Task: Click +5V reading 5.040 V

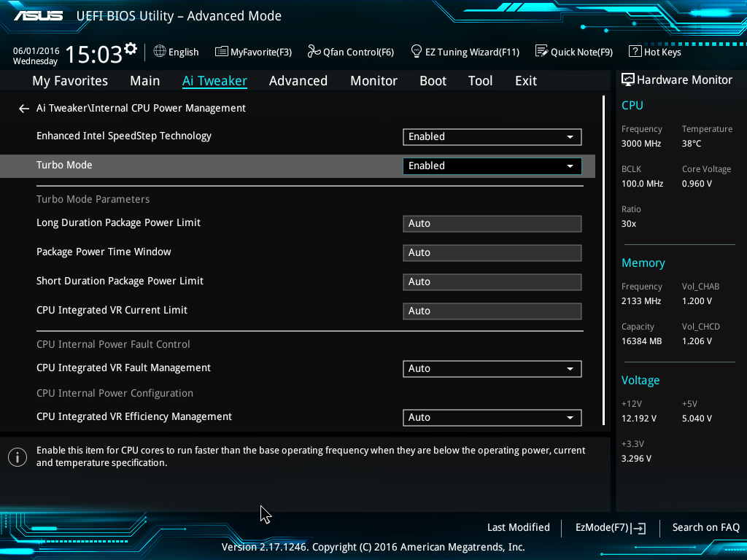Action: click(697, 419)
